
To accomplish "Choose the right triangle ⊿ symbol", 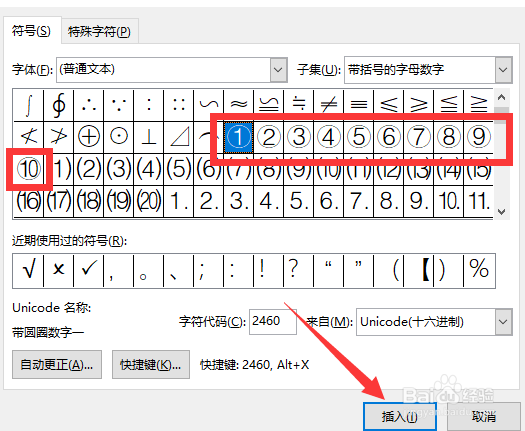I will [x=179, y=137].
